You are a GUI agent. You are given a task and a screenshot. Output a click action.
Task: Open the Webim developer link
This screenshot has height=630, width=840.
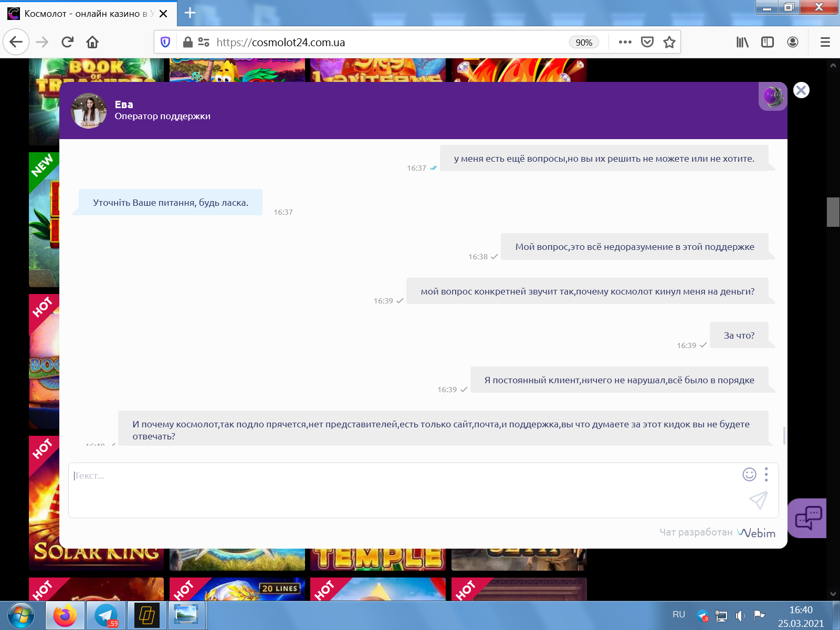click(756, 533)
